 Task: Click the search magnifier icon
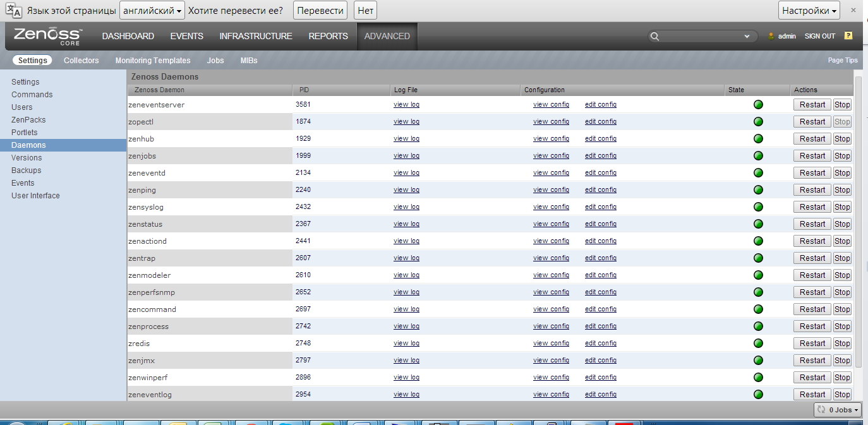click(655, 37)
